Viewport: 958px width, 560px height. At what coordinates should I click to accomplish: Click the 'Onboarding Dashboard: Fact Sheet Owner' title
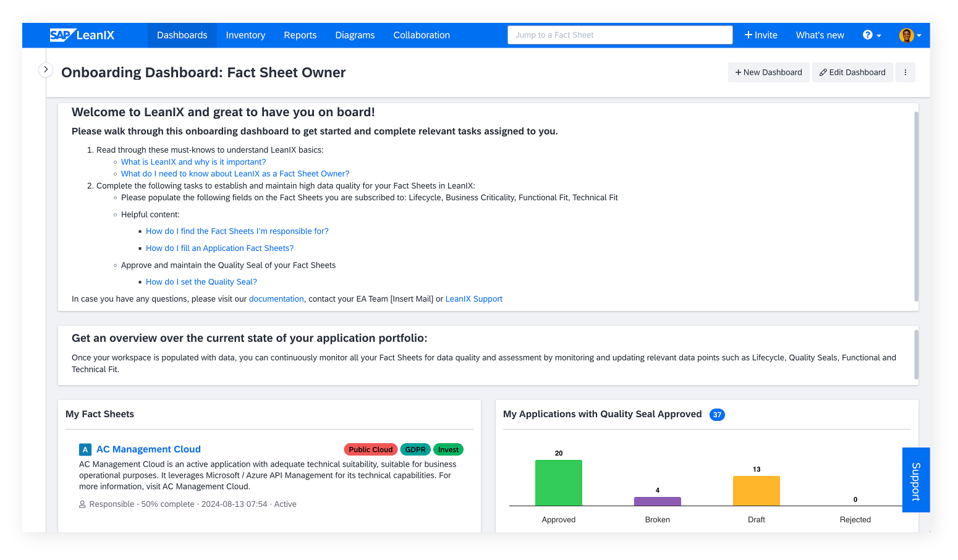click(x=203, y=72)
